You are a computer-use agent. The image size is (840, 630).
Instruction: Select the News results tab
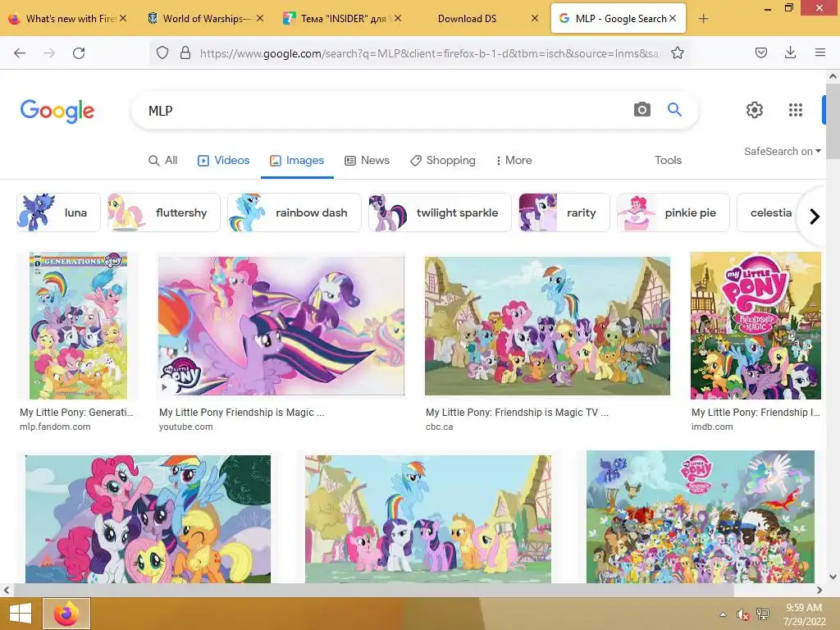pyautogui.click(x=367, y=160)
